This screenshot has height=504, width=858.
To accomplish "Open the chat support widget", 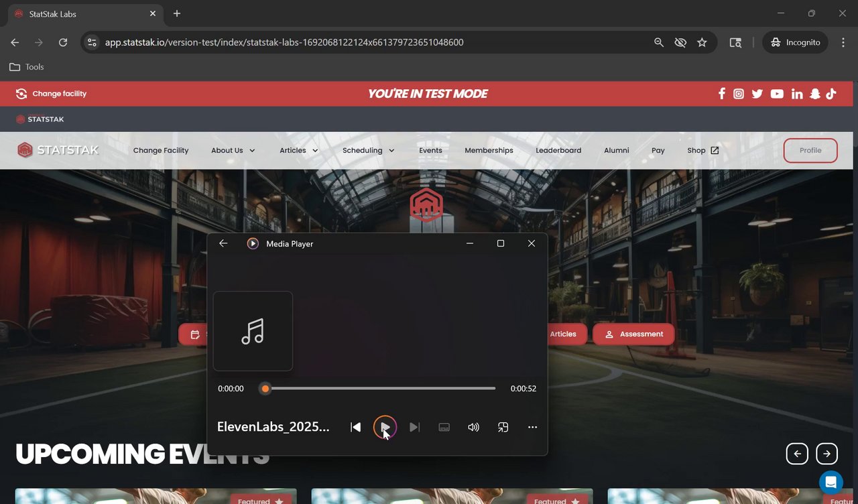I will click(x=831, y=482).
